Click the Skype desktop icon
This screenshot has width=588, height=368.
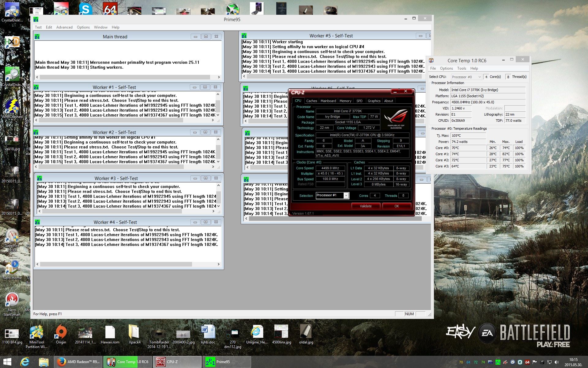coord(85,9)
